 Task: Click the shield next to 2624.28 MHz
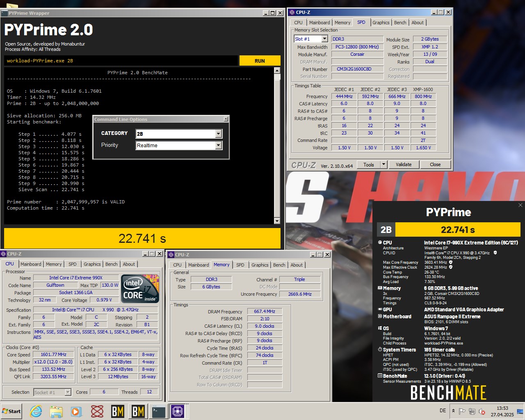pyautogui.click(x=451, y=267)
